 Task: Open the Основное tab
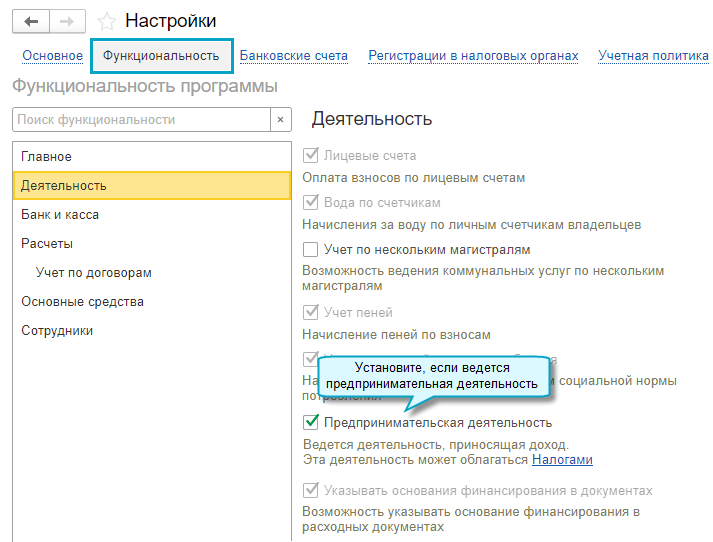click(52, 56)
